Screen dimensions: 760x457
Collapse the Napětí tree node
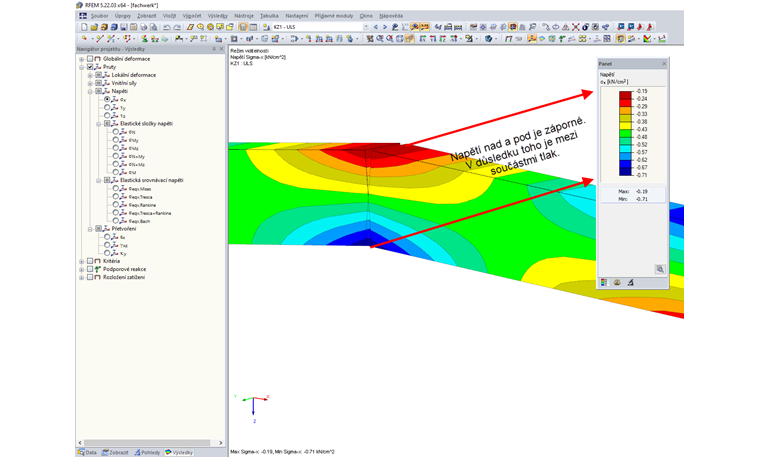point(90,92)
